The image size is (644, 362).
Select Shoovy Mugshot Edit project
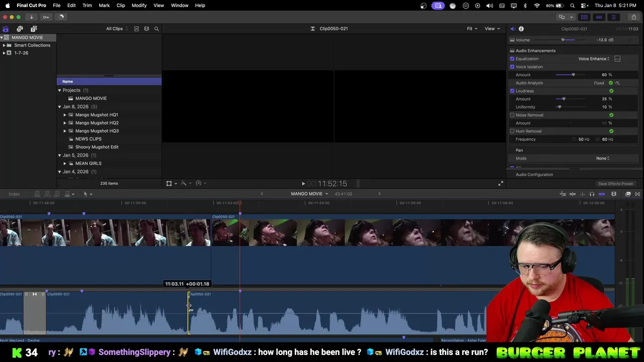[97, 147]
